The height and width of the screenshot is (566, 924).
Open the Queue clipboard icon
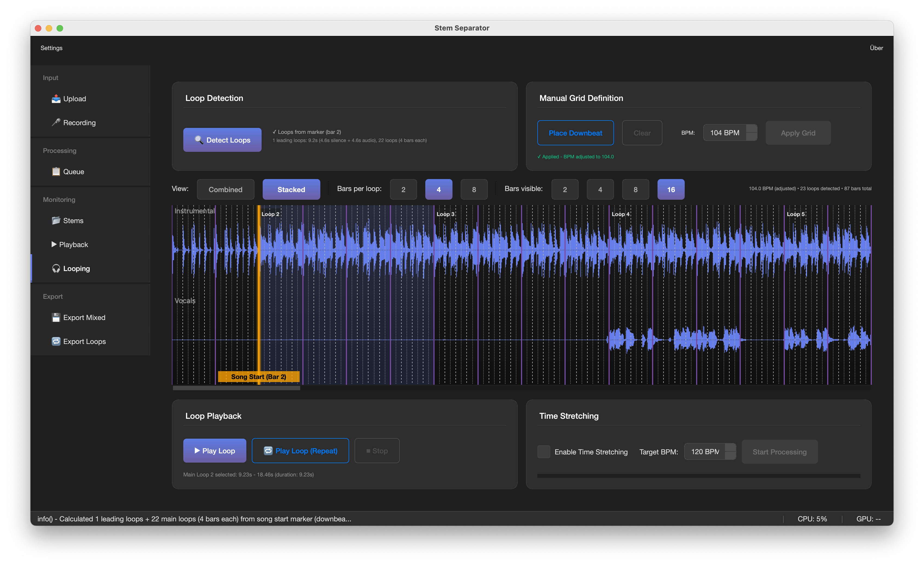[56, 171]
